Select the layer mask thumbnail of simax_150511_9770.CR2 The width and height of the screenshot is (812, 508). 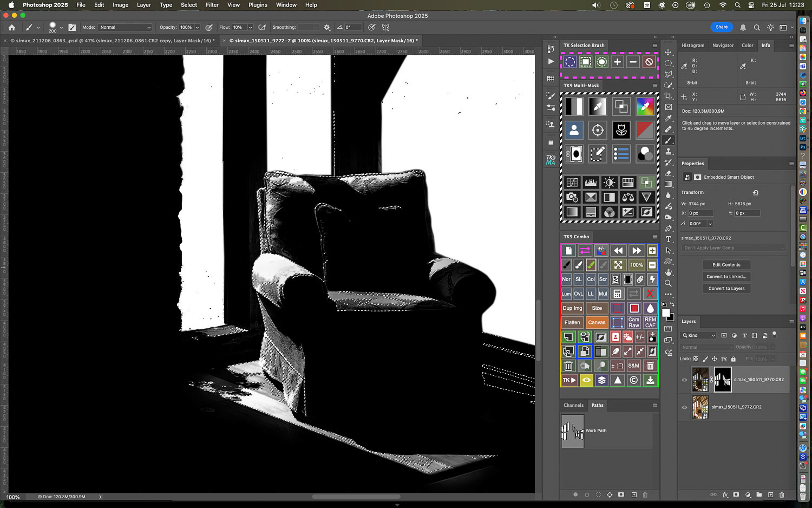[723, 380]
